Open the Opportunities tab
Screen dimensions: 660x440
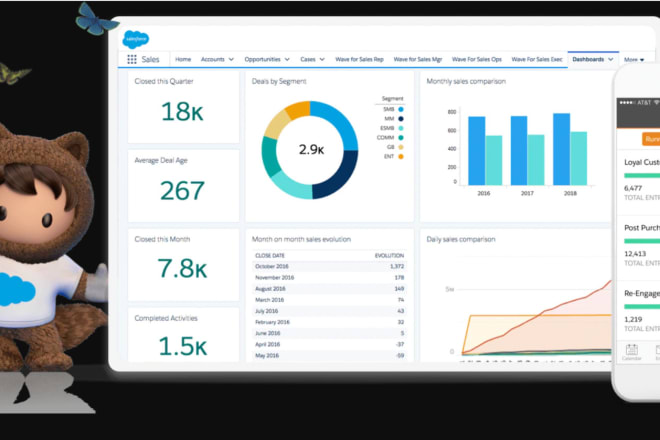[x=262, y=59]
